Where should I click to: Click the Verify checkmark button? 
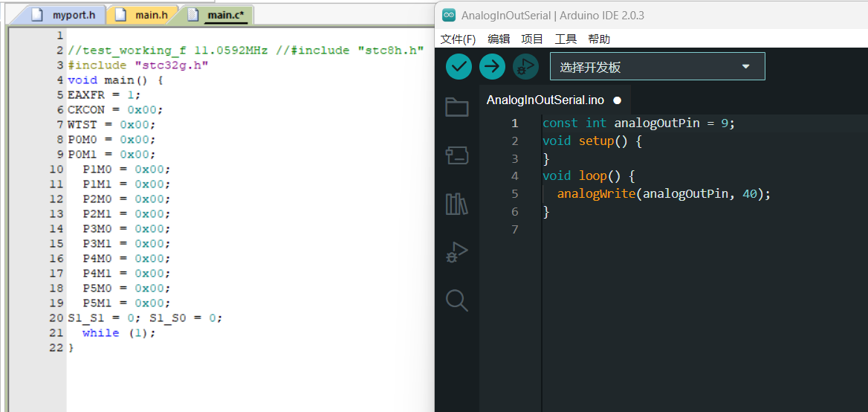point(459,67)
